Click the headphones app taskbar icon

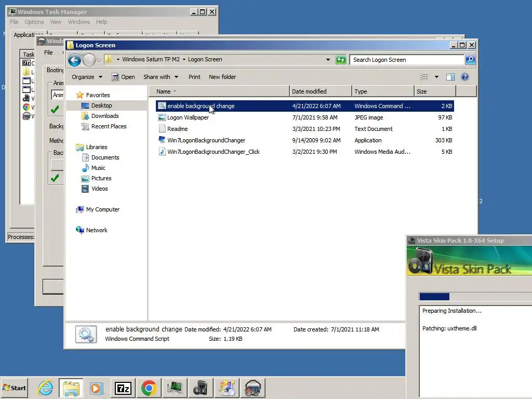coord(253,388)
